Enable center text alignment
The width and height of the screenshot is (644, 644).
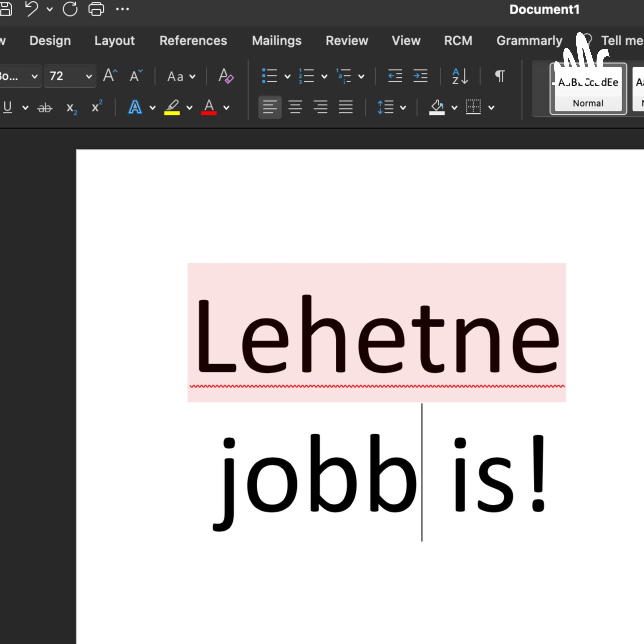pyautogui.click(x=295, y=107)
